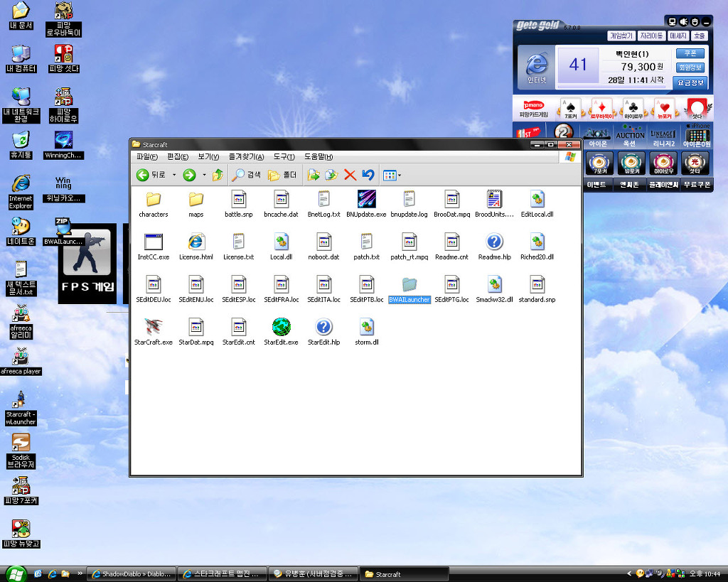Open the 도구(T) menu

pos(284,156)
